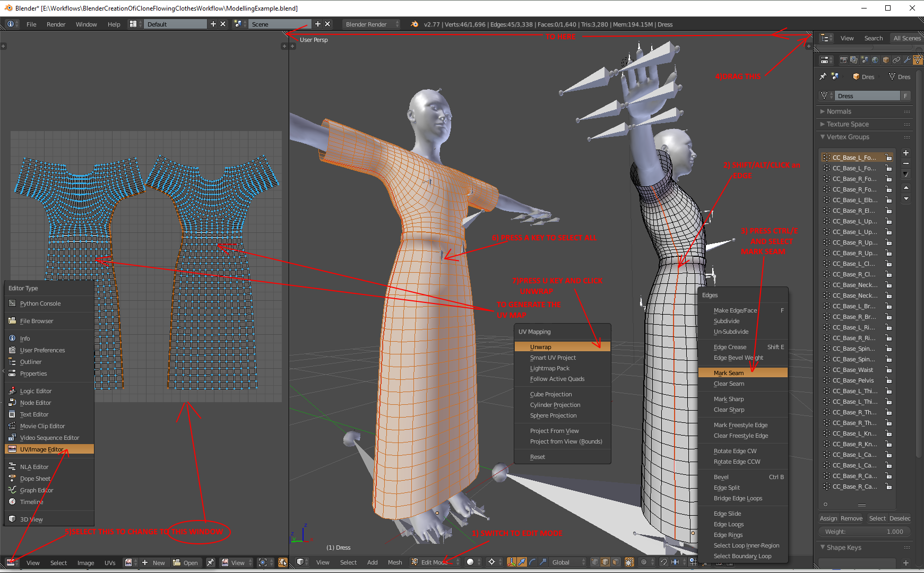Select UV/Image Editor in Editor Type list
The image size is (924, 573).
point(49,449)
